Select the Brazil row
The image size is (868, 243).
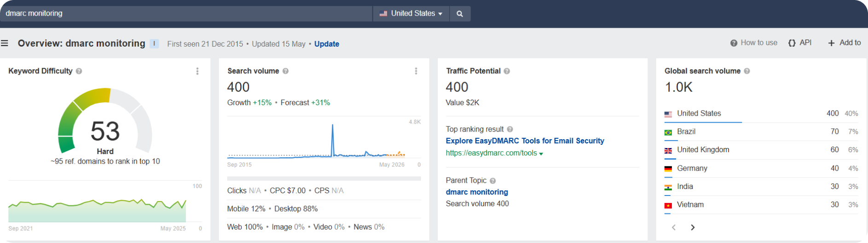(x=761, y=131)
